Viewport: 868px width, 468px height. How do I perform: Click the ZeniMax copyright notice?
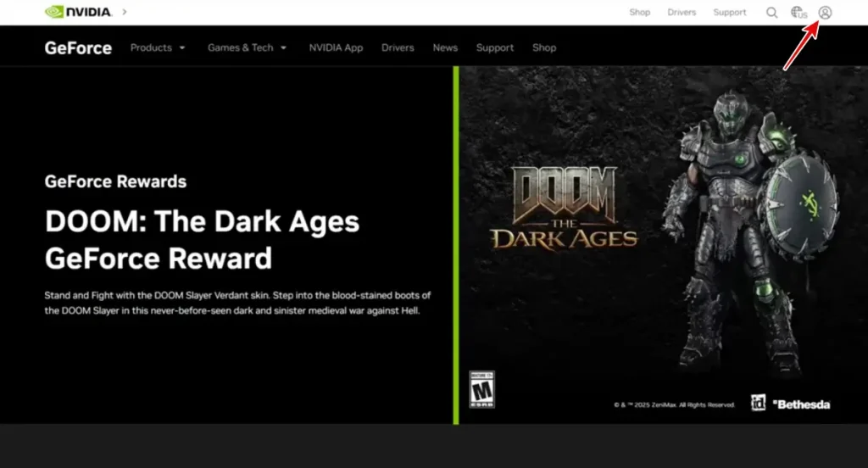click(x=674, y=405)
